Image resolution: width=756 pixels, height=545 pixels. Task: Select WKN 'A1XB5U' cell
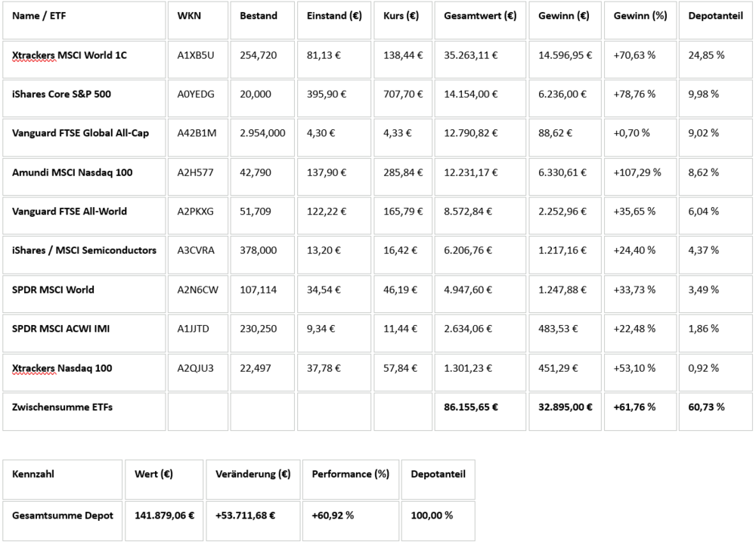click(197, 60)
